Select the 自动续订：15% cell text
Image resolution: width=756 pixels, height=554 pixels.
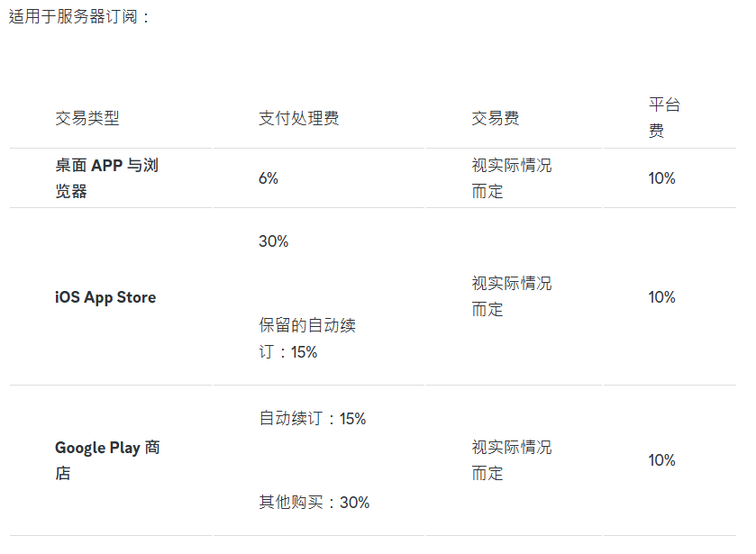click(x=313, y=418)
